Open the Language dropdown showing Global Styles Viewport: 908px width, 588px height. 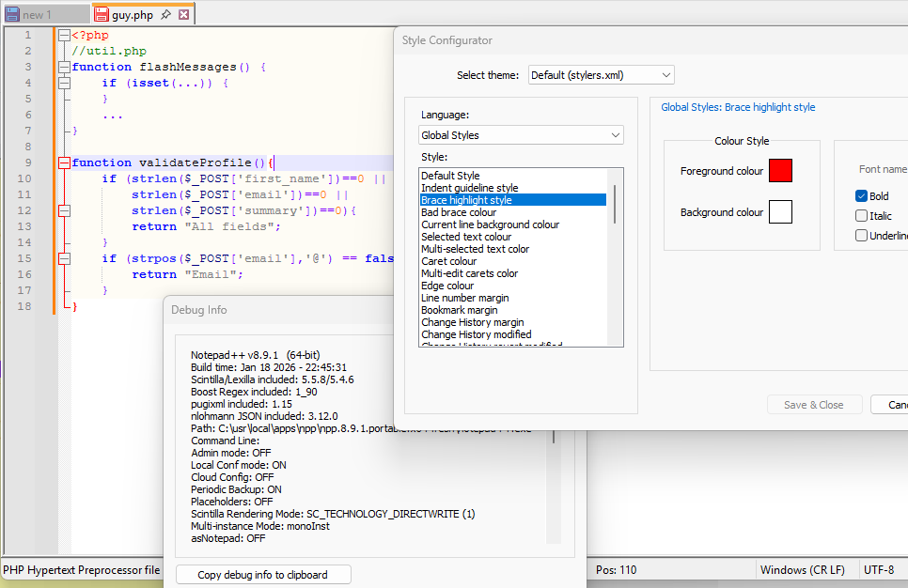521,135
